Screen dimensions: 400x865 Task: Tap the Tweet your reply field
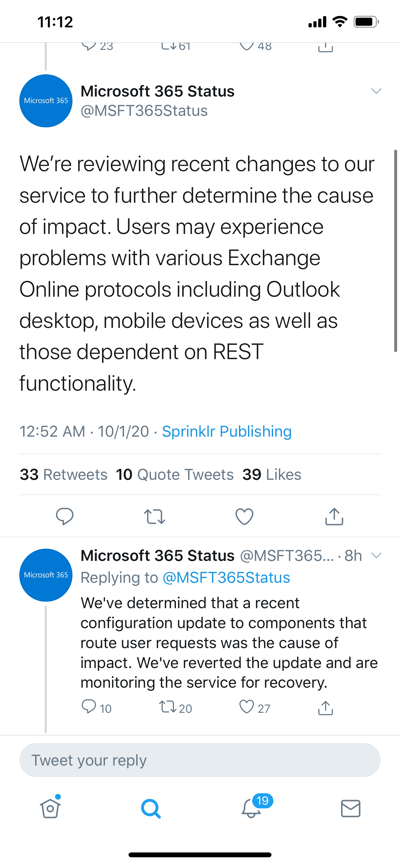[x=200, y=760]
